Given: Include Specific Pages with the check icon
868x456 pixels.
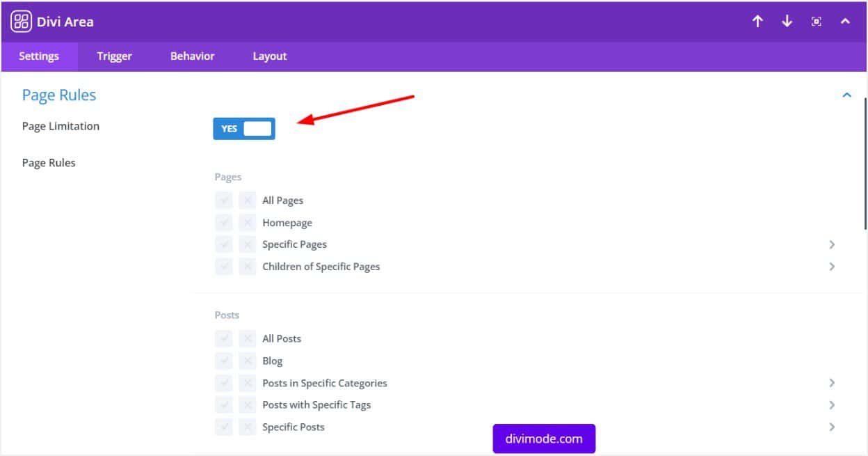Looking at the screenshot, I should point(224,244).
